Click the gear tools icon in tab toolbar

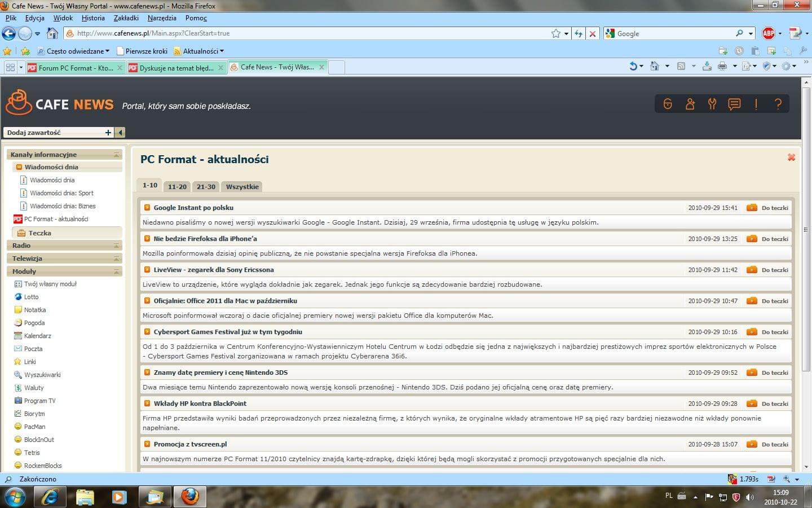click(x=786, y=67)
